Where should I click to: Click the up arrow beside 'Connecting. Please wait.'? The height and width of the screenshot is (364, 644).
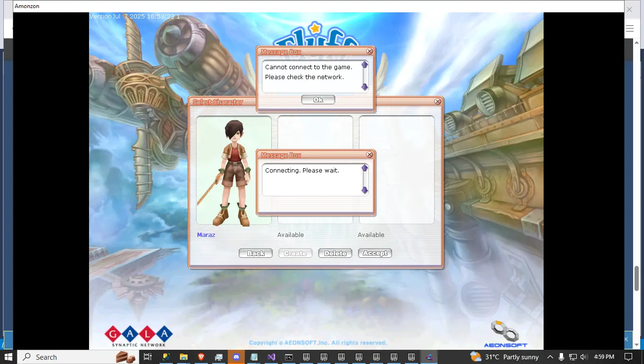pyautogui.click(x=365, y=168)
